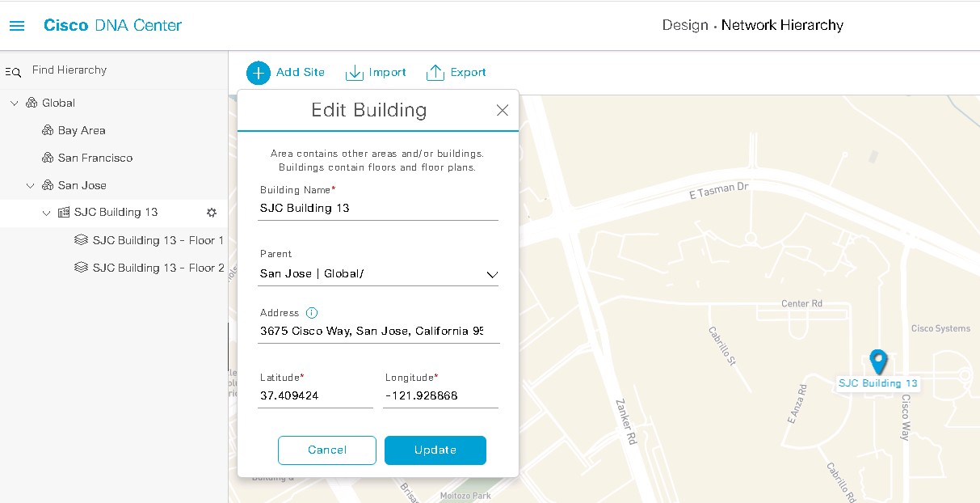980x503 pixels.
Task: Select the Bay Area site
Action: tap(82, 130)
